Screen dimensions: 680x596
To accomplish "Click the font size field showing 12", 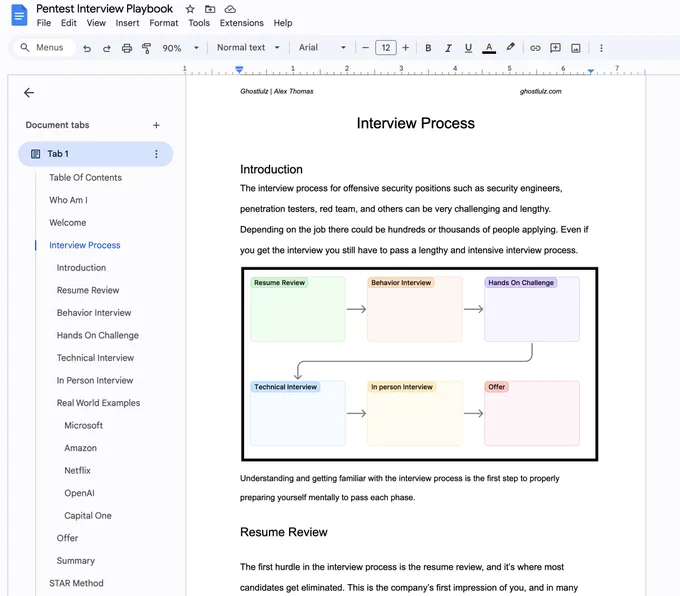I will [386, 48].
